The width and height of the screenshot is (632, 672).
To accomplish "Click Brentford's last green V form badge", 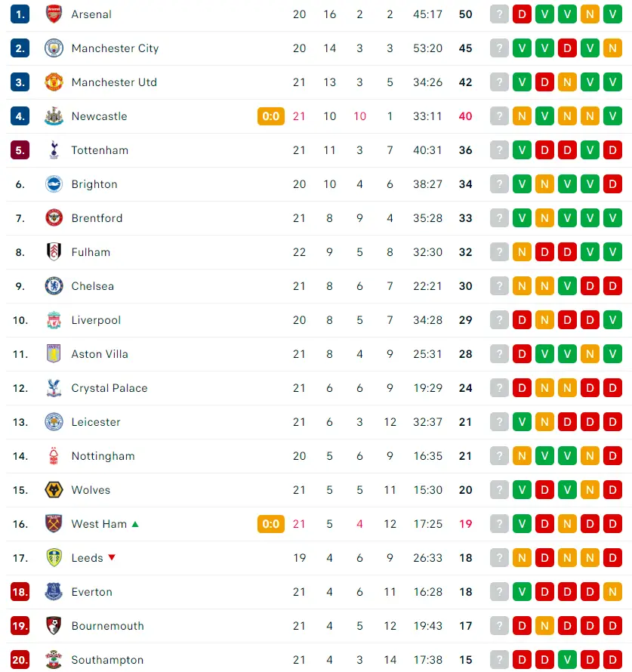I will [612, 218].
